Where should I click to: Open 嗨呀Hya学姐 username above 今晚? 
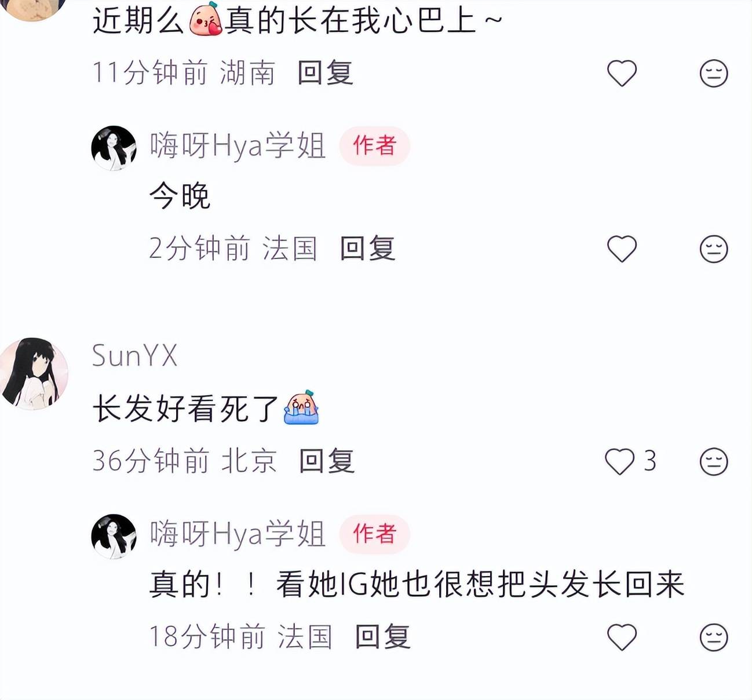point(238,145)
